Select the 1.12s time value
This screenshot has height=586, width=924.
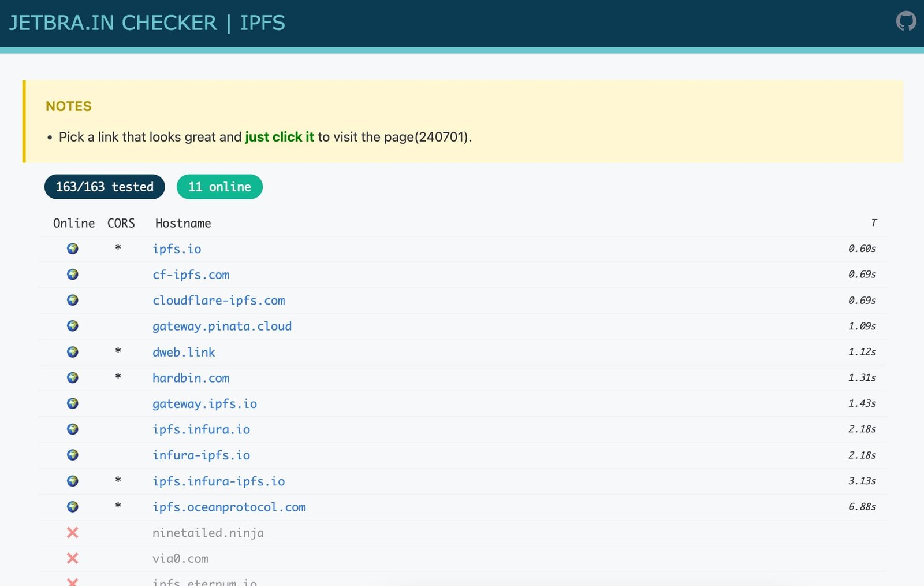pos(862,352)
